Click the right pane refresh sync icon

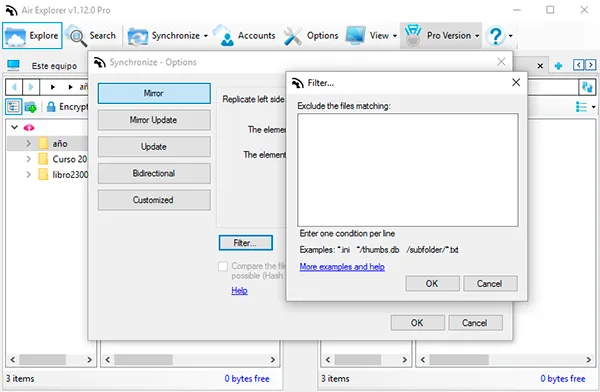587,87
